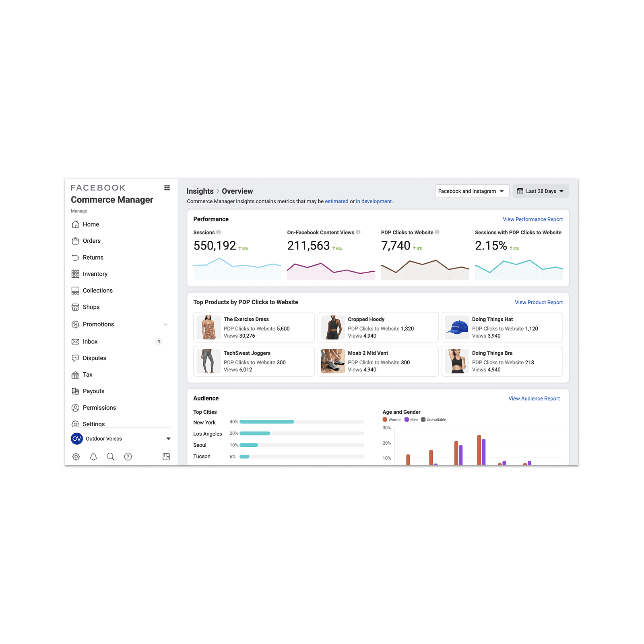Click View Product Report link
Viewport: 644px width, 644px height.
(x=539, y=302)
